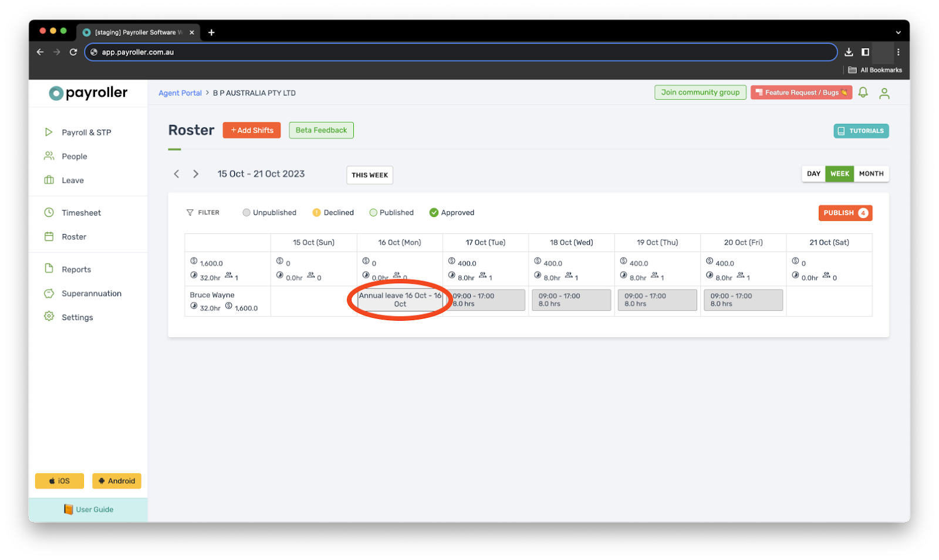
Task: Enable the Declined filter
Action: pos(316,212)
